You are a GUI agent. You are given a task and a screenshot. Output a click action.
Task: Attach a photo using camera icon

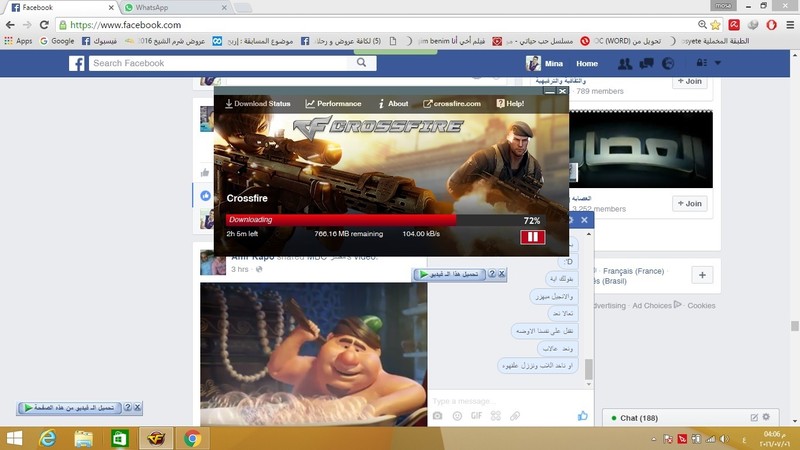click(437, 415)
